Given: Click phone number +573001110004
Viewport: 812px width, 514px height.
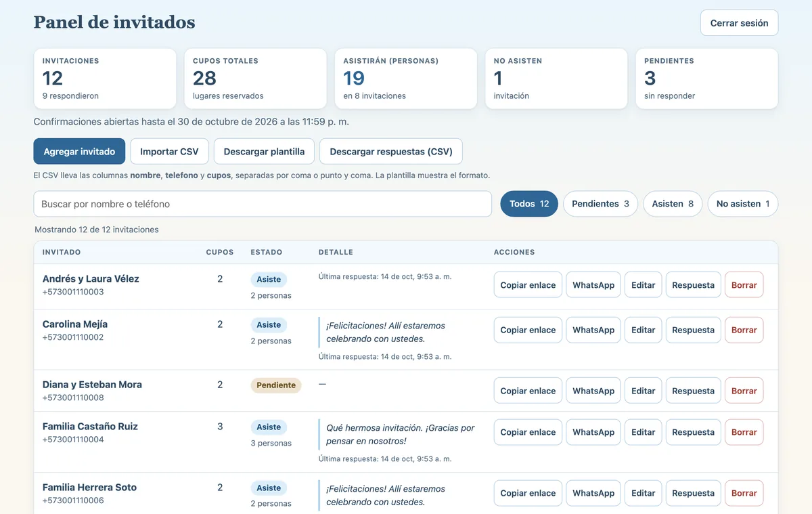Looking at the screenshot, I should coord(73,440).
